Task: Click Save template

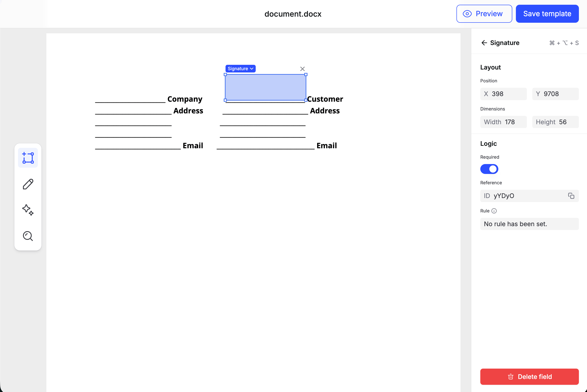Action: [x=547, y=14]
